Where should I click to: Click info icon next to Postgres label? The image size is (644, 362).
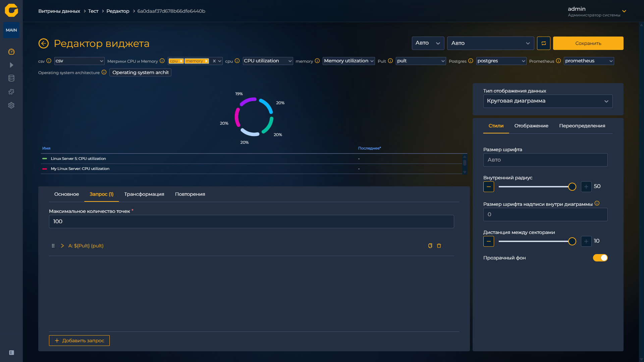tap(471, 61)
